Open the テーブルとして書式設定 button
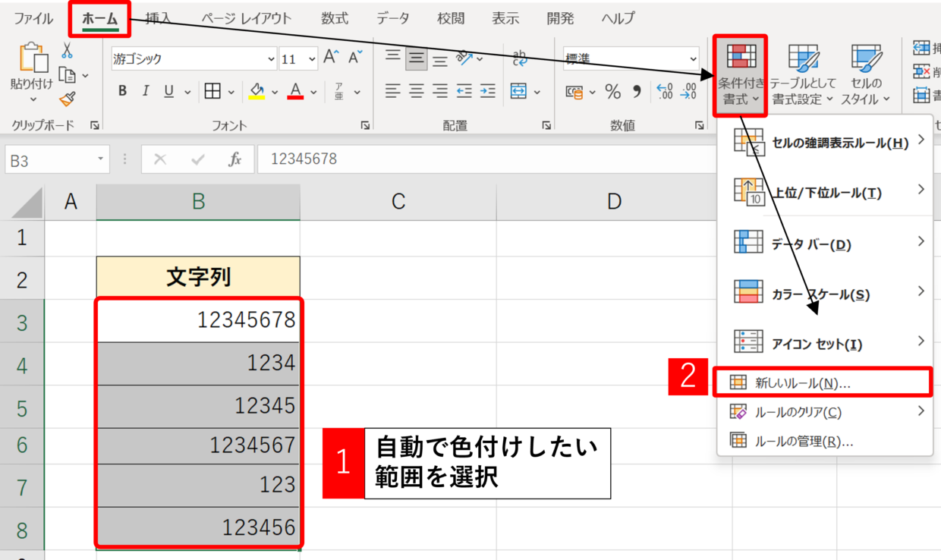This screenshot has width=941, height=560. point(803,76)
